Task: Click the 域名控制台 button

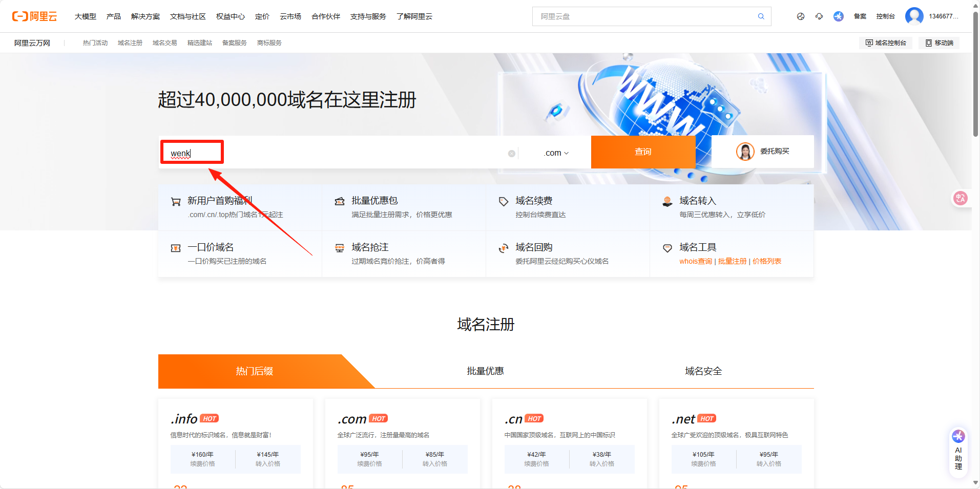Action: point(886,43)
